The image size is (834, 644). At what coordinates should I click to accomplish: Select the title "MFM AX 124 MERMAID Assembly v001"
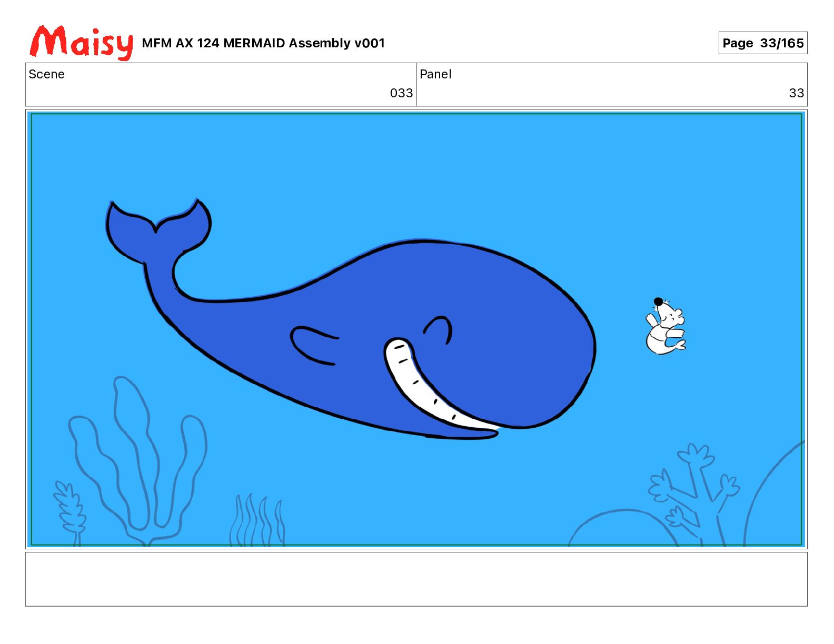[263, 43]
